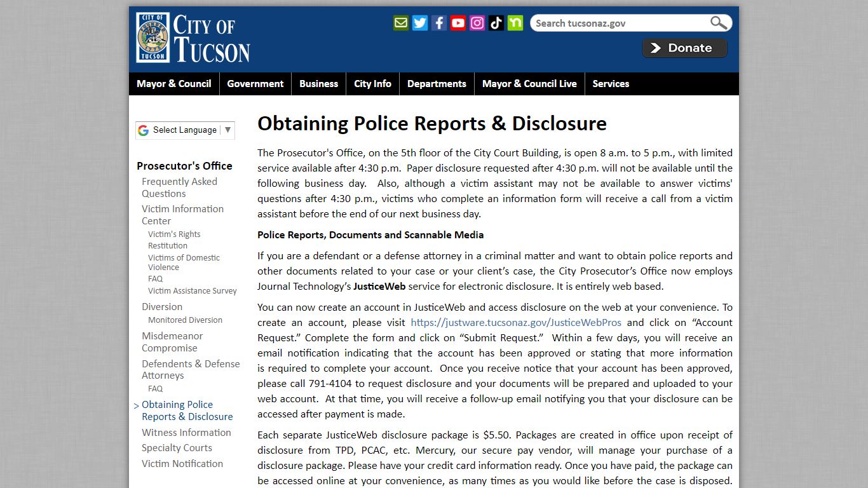
Task: Open the Departments menu
Action: 437,84
